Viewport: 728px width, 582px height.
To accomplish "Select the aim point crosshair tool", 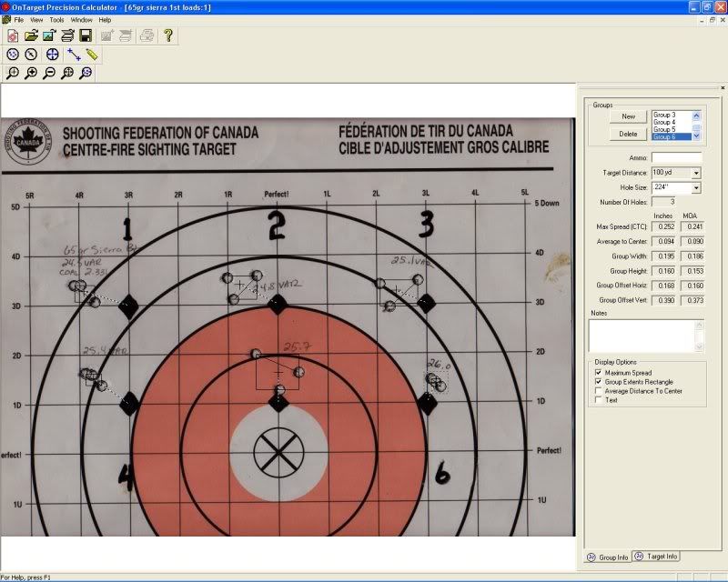I will point(53,55).
